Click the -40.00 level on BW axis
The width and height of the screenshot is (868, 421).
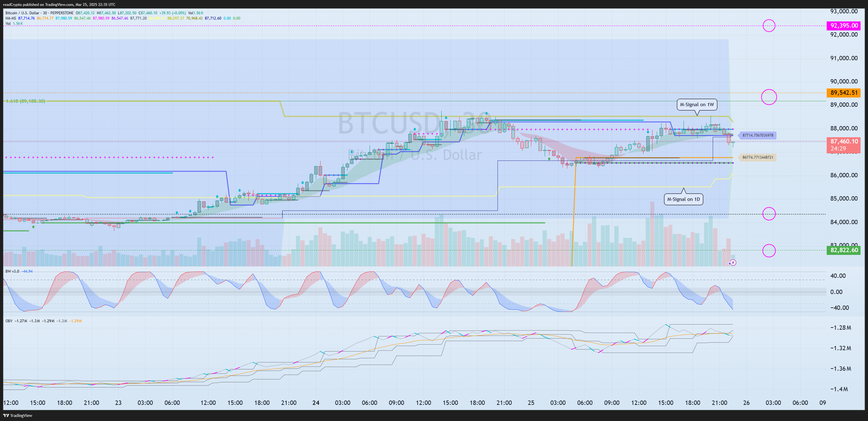839,307
